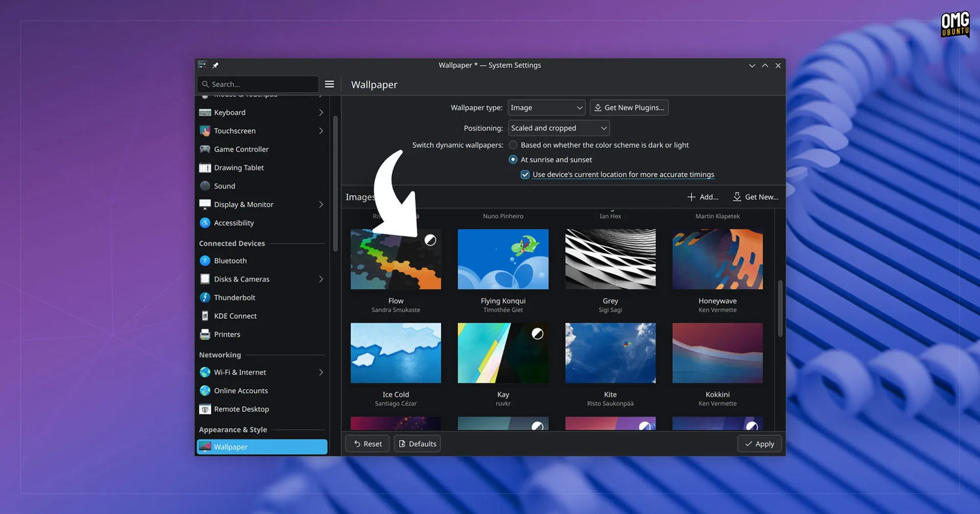Screen dimensions: 980x514
Task: Open the Online Accounts icon
Action: pos(205,391)
